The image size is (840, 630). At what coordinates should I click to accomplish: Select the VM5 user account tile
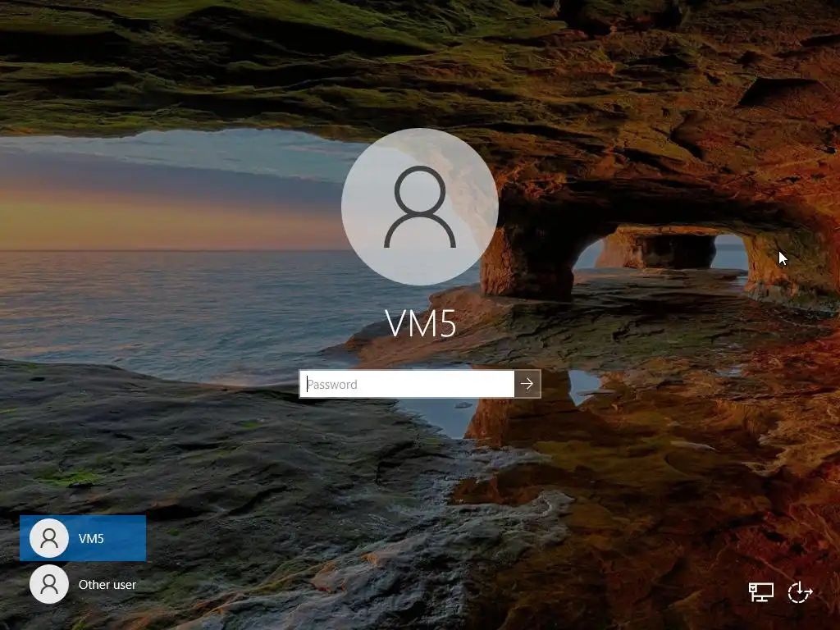(x=83, y=538)
